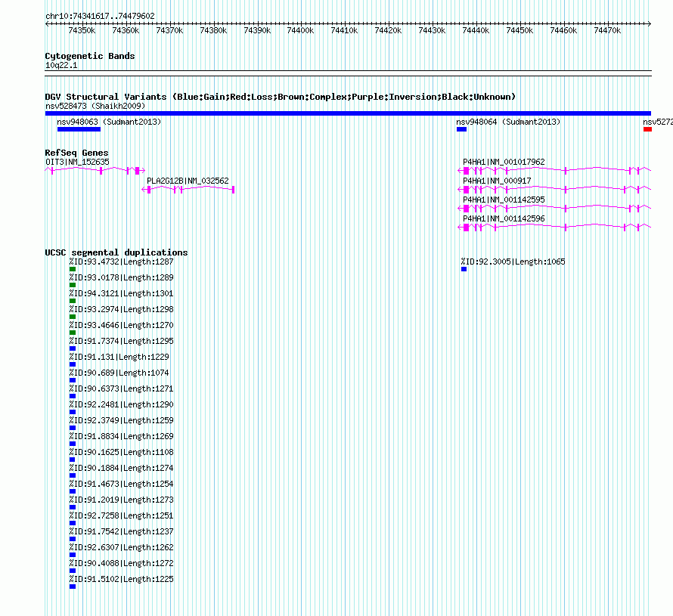Click the %ID:92.3749|Length:1259 label
This screenshot has height=616, width=673.
coord(122,420)
